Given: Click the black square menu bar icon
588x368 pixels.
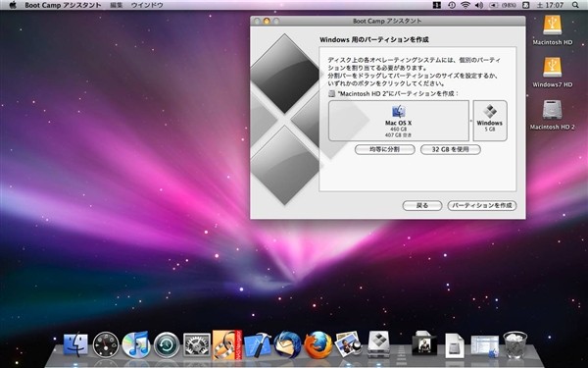Looking at the screenshot, I should point(437,5).
